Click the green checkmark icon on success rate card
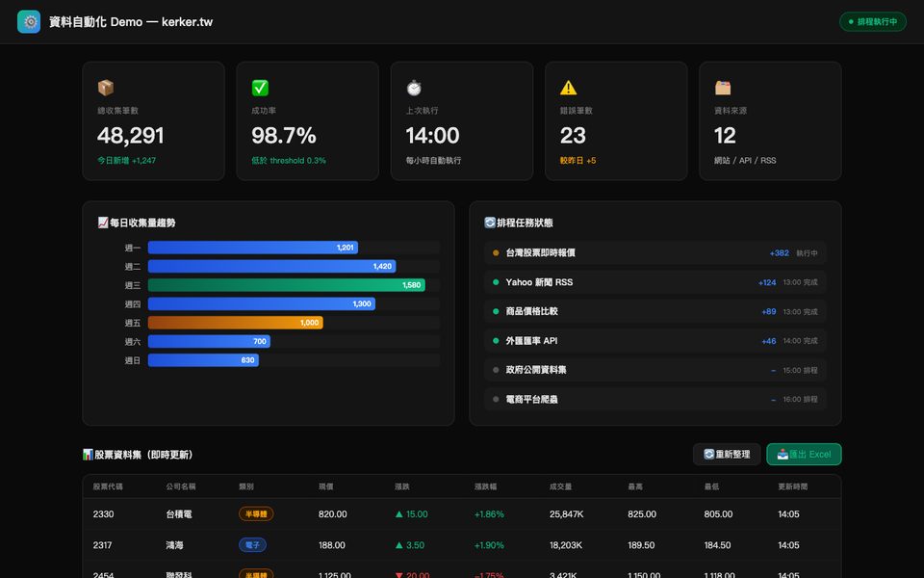Image resolution: width=924 pixels, height=578 pixels. pyautogui.click(x=260, y=88)
